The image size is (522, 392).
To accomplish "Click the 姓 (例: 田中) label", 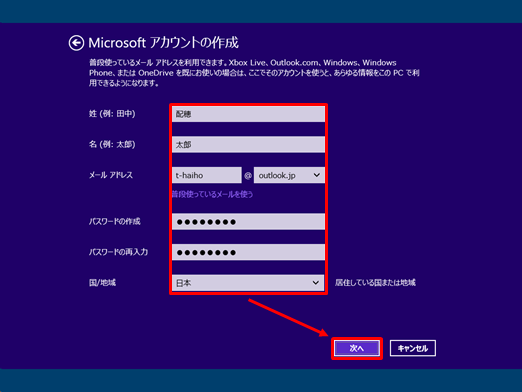I will [x=112, y=114].
